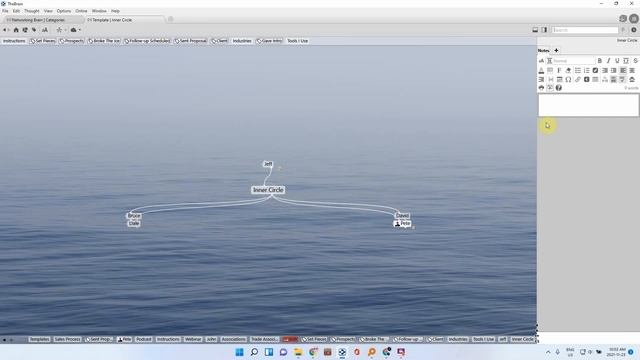The height and width of the screenshot is (360, 640).
Task: Select the Inner Circle central thought
Action: [x=268, y=190]
